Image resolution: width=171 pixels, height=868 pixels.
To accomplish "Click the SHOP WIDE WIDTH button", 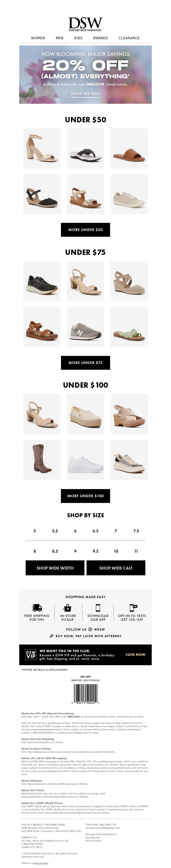I will pos(55,568).
